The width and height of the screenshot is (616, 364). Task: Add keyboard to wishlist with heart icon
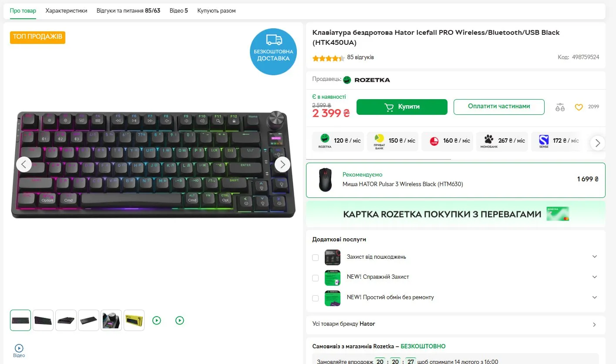[579, 107]
